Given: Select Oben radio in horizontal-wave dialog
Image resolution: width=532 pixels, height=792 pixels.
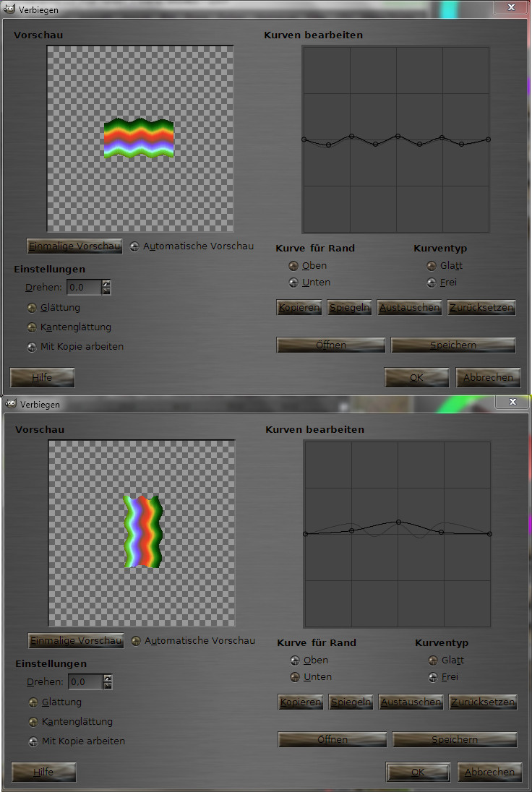Looking at the screenshot, I should (293, 266).
